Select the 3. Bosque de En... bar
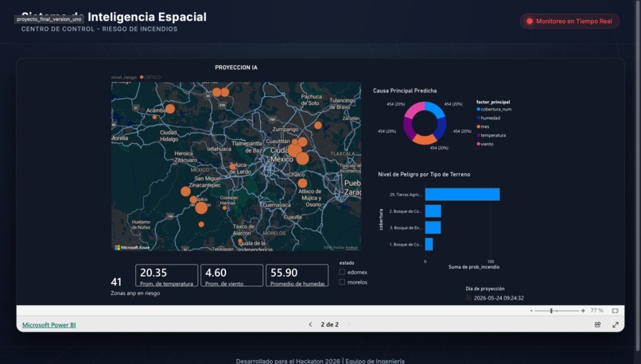Image resolution: width=641 pixels, height=364 pixels. (433, 227)
